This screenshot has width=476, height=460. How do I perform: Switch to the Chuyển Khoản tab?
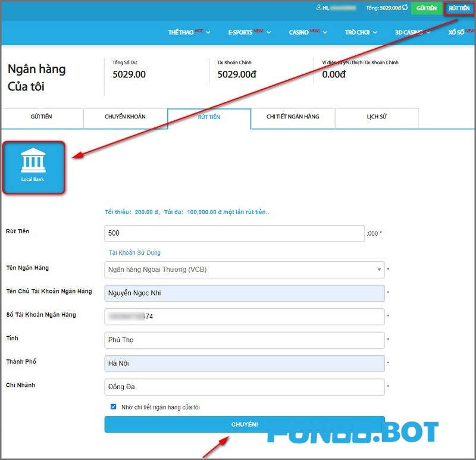coord(125,117)
